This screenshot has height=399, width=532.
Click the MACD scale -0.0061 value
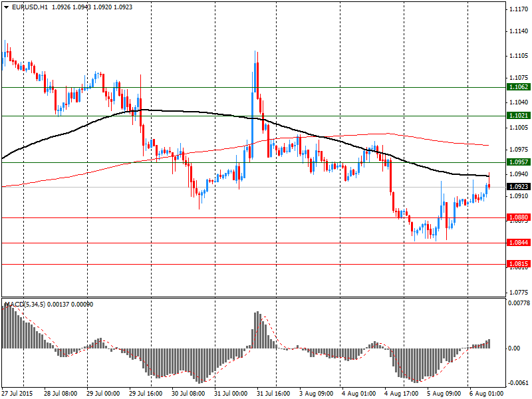pyautogui.click(x=519, y=383)
